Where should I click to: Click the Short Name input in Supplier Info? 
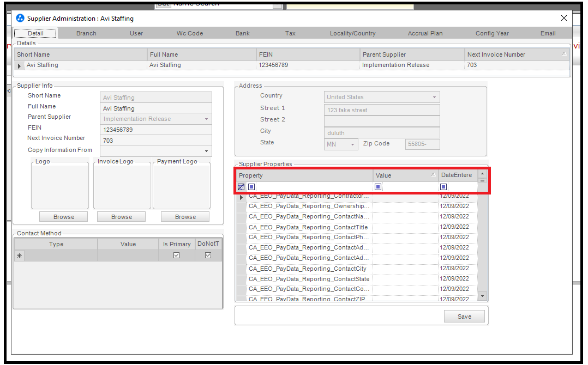coord(156,98)
